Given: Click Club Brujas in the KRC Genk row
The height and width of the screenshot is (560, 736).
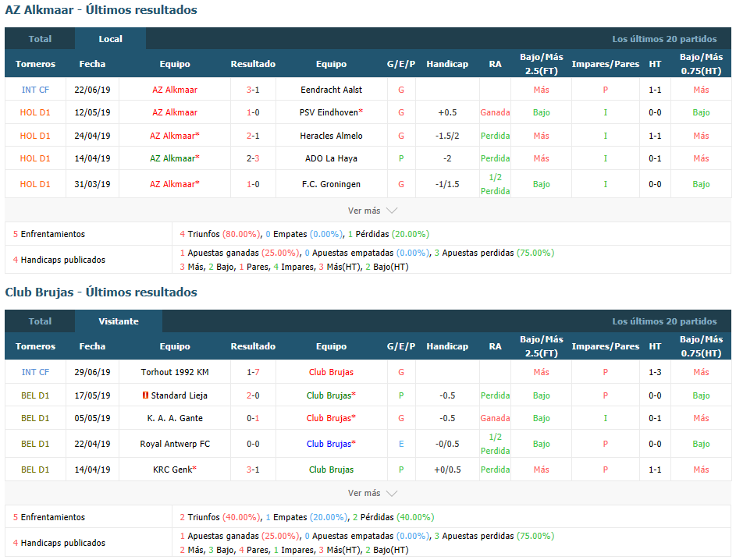Looking at the screenshot, I should 332,470.
